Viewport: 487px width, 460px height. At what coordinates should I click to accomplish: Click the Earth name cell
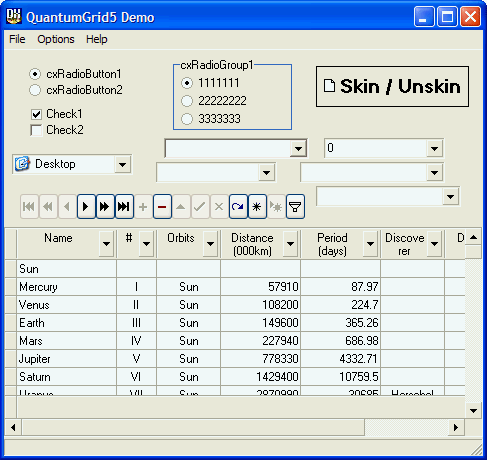[67, 323]
